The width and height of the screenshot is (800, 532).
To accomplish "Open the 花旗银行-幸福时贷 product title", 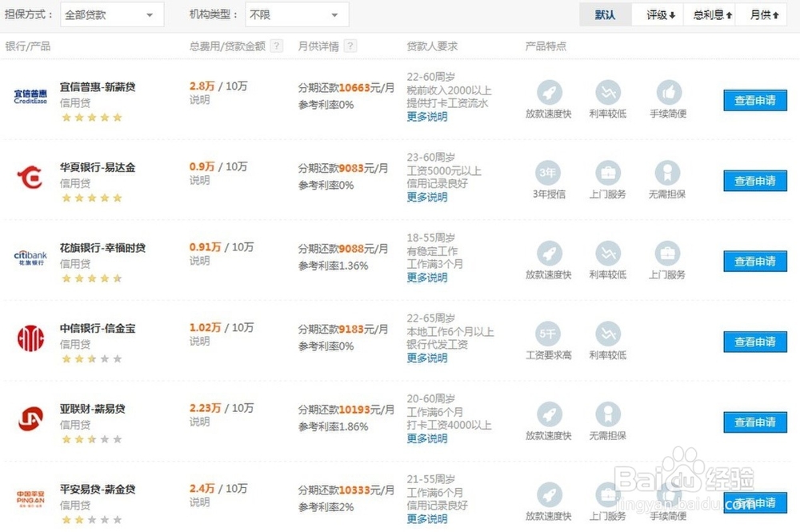I will tap(102, 248).
